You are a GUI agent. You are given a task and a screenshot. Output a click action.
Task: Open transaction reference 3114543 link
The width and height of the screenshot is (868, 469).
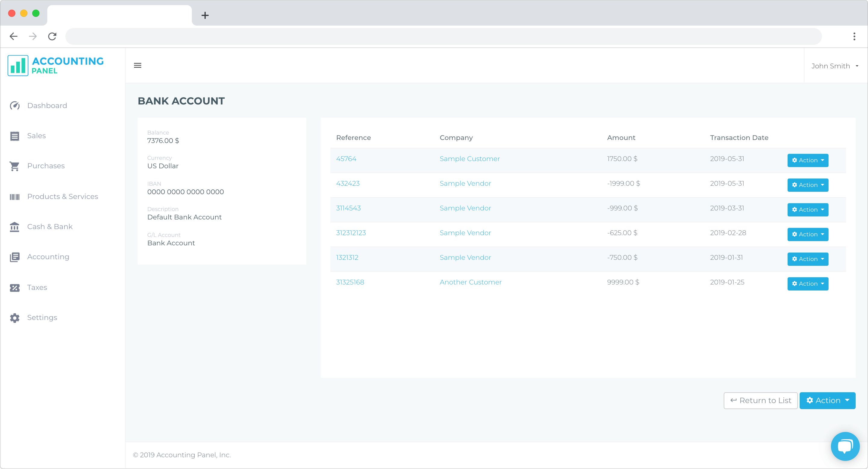[x=348, y=208]
